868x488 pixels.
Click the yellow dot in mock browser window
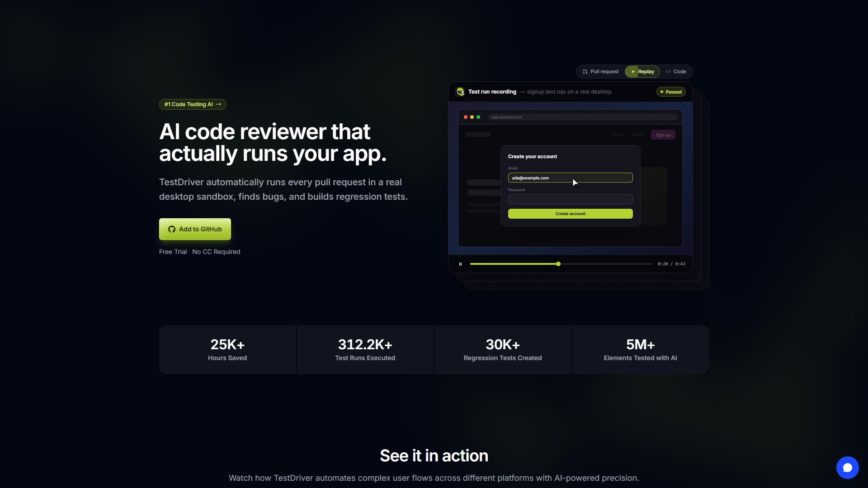[472, 117]
